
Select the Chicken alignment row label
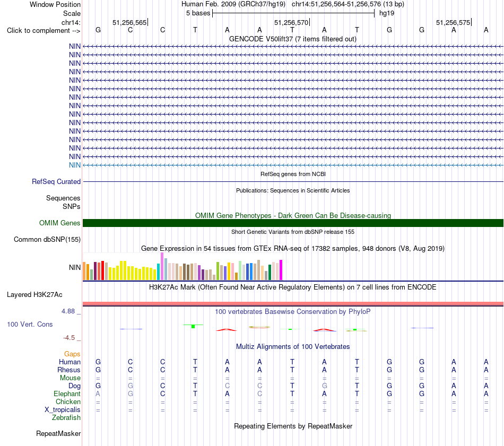[68, 402]
